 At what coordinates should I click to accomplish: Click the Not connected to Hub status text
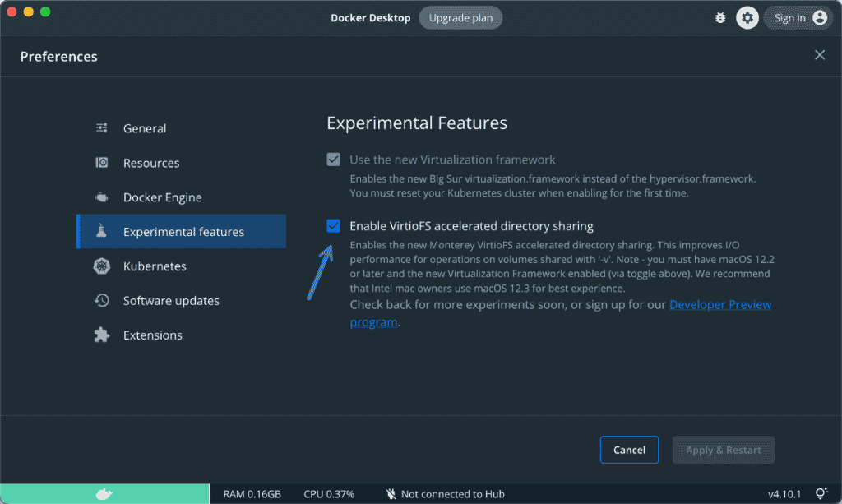coord(453,494)
